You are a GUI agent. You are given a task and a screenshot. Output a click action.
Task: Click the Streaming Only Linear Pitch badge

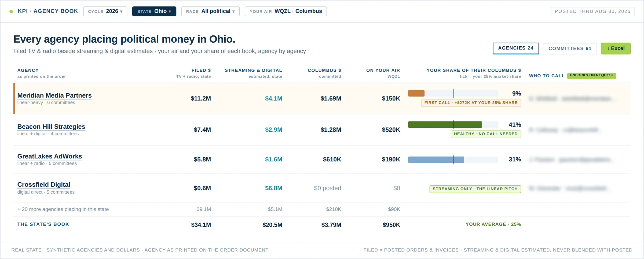click(475, 189)
